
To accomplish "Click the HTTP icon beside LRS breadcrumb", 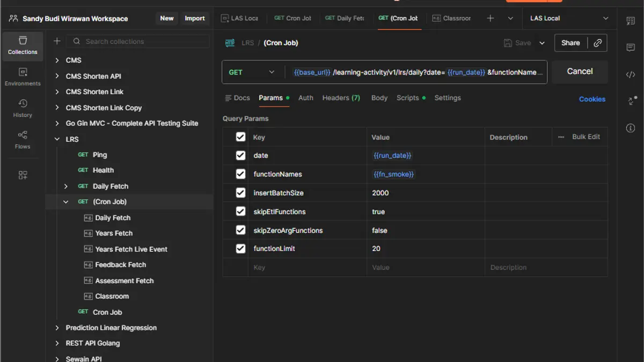I will [x=230, y=43].
